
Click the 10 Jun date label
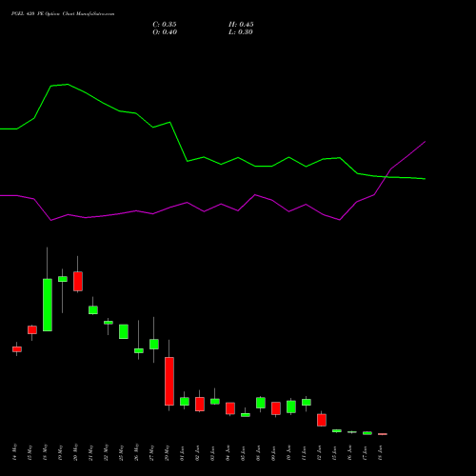click(288, 453)
